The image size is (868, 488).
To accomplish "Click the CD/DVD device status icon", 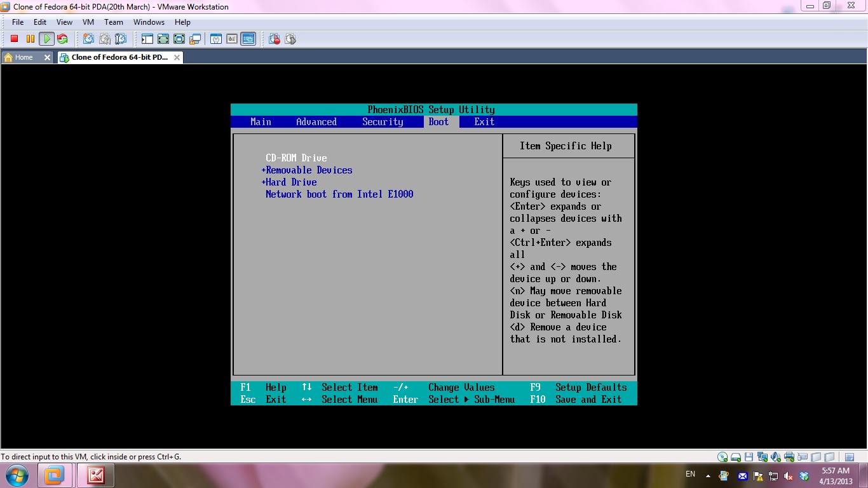I will pos(722,457).
